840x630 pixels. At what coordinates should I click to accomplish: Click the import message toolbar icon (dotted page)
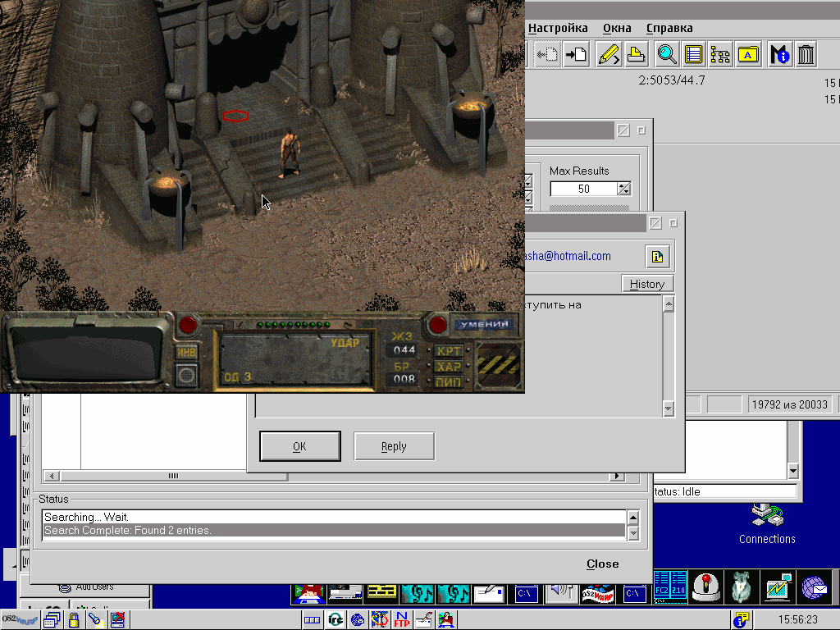pyautogui.click(x=547, y=54)
